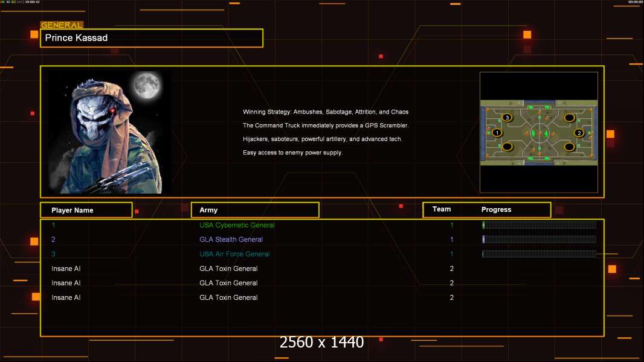Viewport: 644px width, 362px height.
Task: Click the map preview thumbnail
Action: [x=539, y=132]
